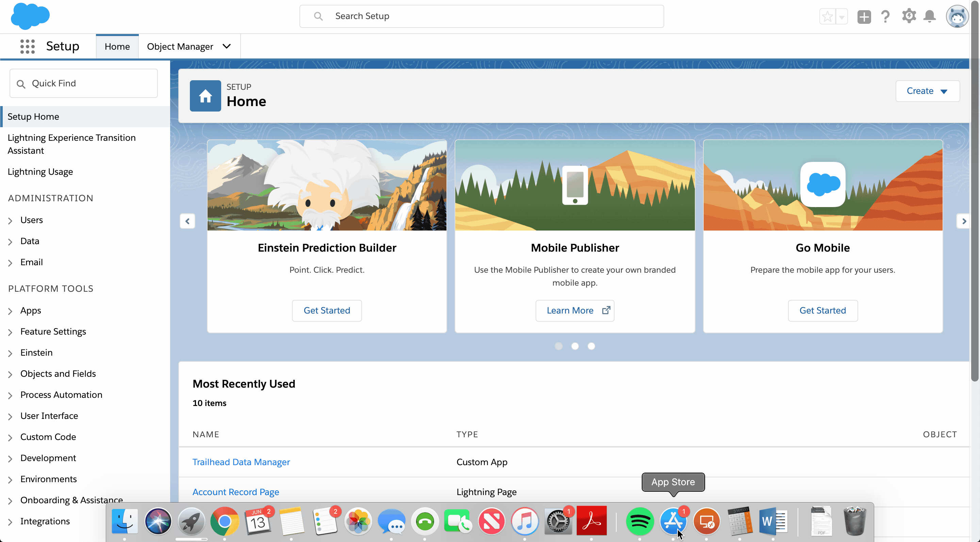The width and height of the screenshot is (980, 542).
Task: Expand the Einstein section
Action: pyautogui.click(x=10, y=353)
